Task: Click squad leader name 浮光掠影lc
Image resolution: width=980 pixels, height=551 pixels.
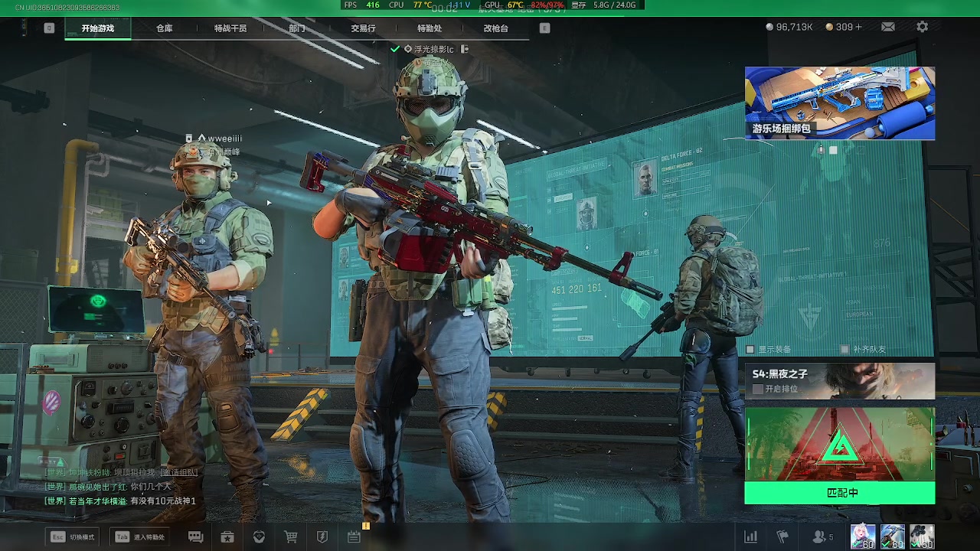Action: (434, 49)
